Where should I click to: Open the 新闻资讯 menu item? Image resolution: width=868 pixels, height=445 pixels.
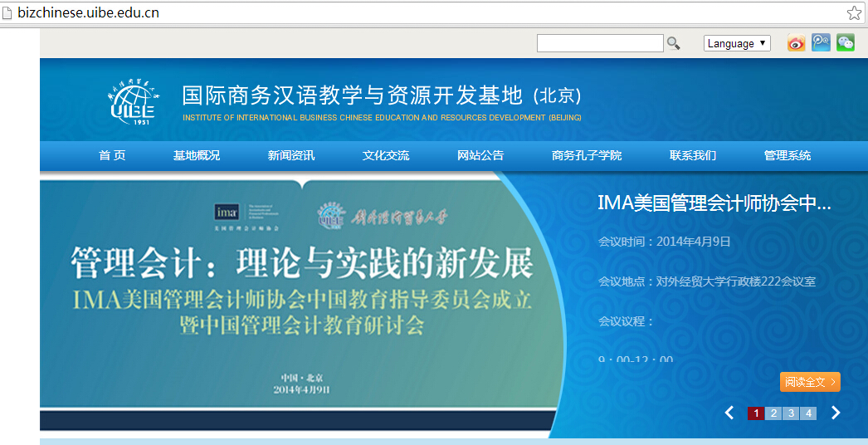pyautogui.click(x=291, y=156)
